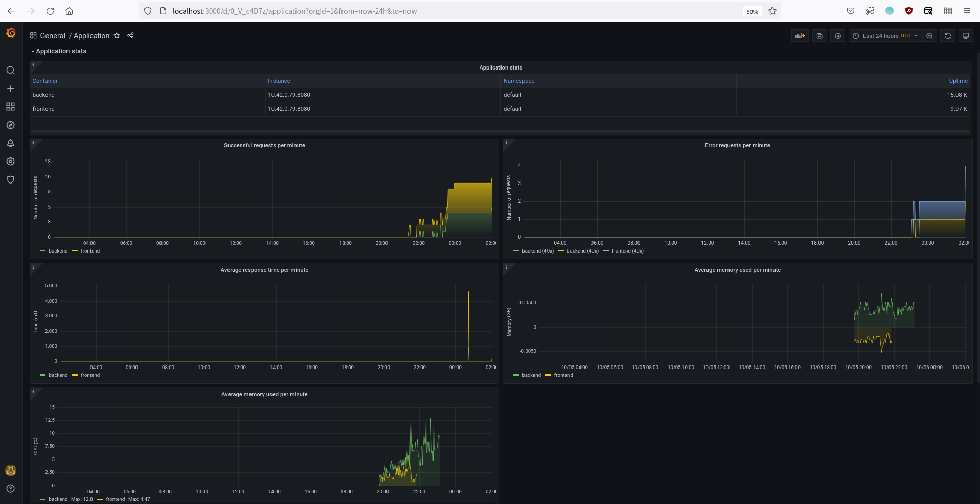
Task: Show info for Average response time panel
Action: [x=33, y=267]
